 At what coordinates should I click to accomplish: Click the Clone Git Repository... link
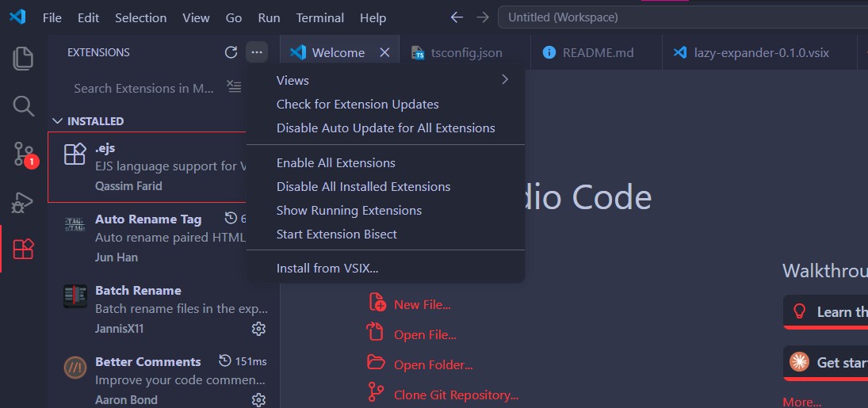[x=456, y=395]
